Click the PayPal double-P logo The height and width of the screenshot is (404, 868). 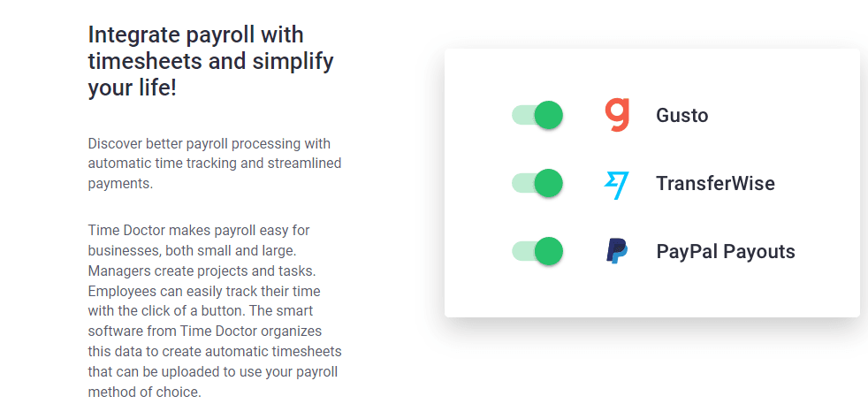point(616,251)
